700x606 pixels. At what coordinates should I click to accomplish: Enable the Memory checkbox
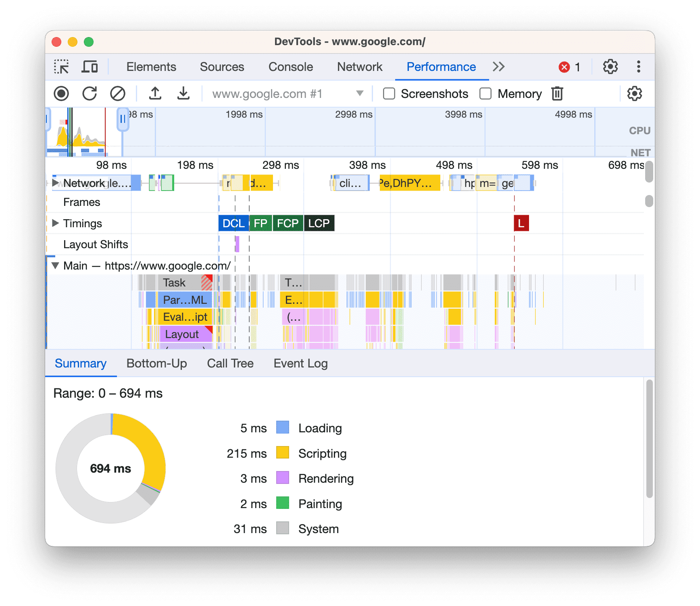point(485,93)
